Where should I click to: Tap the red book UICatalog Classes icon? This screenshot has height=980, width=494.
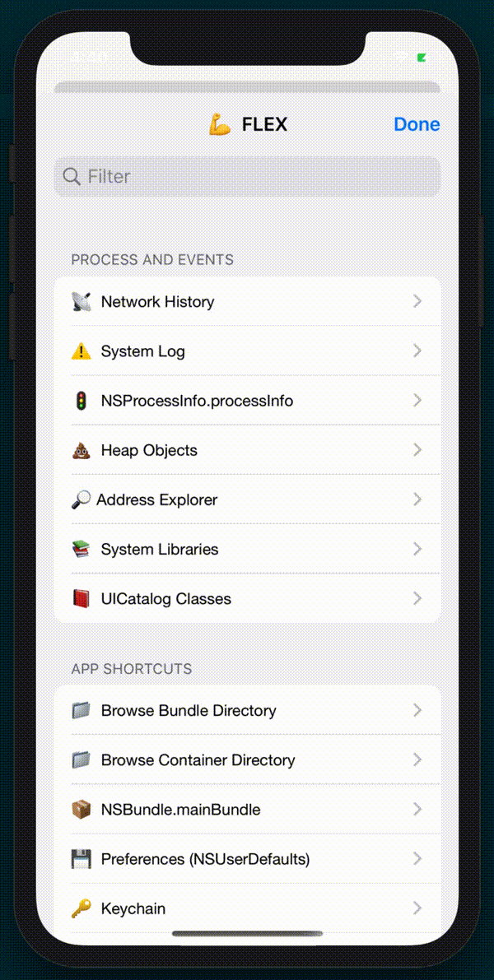[x=82, y=599]
